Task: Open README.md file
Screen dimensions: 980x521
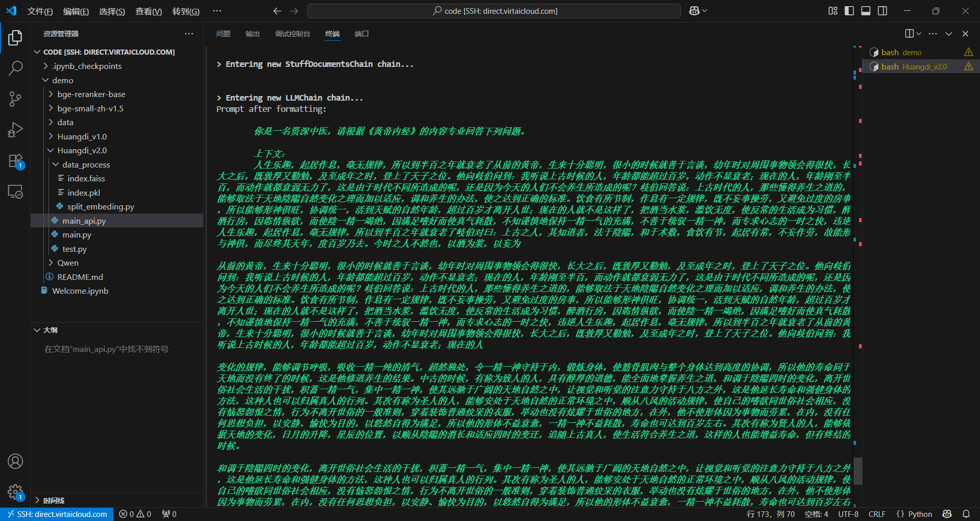Action: [80, 277]
